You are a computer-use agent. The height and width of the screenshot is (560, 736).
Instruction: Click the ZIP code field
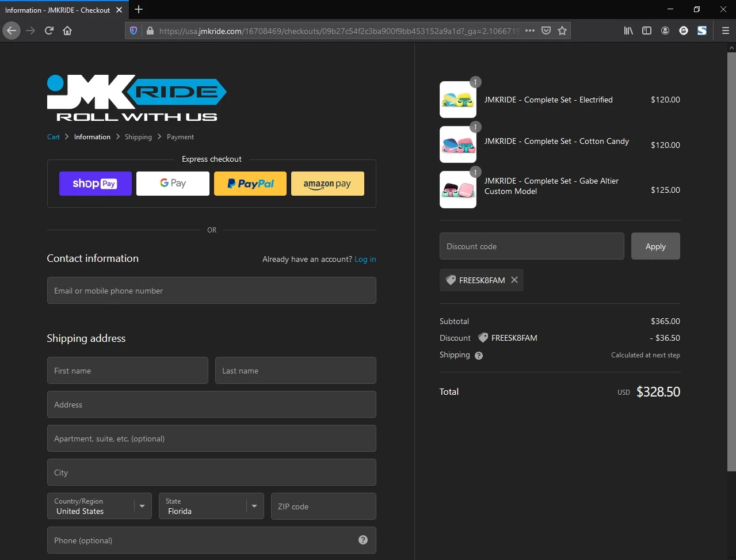(323, 506)
